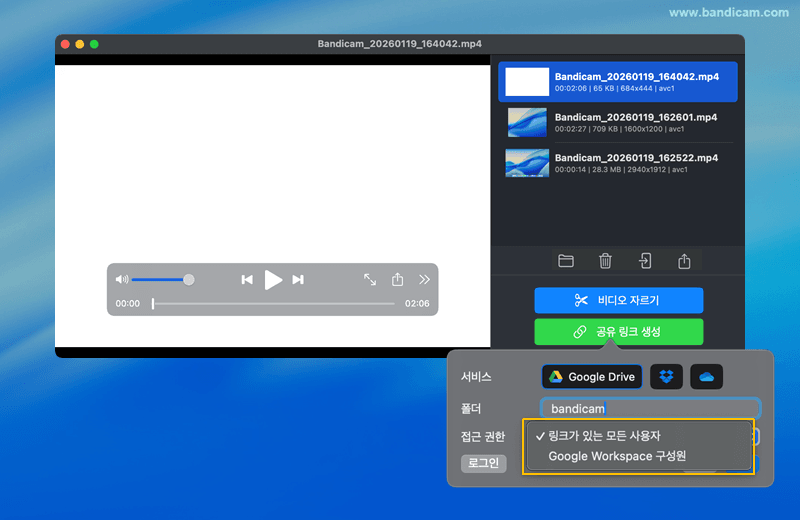Open share menu in player controls
Image resolution: width=800 pixels, height=520 pixels.
point(397,280)
